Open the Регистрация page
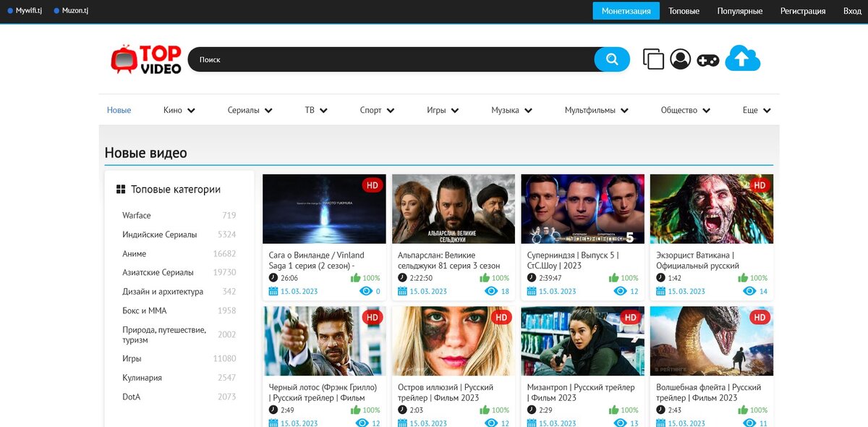Screen dimensions: 868x427 click(x=803, y=11)
